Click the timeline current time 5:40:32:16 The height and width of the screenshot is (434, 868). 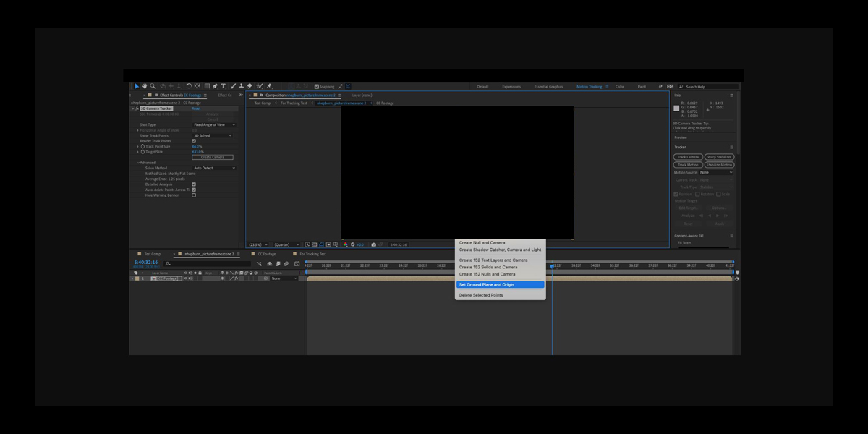coord(146,262)
